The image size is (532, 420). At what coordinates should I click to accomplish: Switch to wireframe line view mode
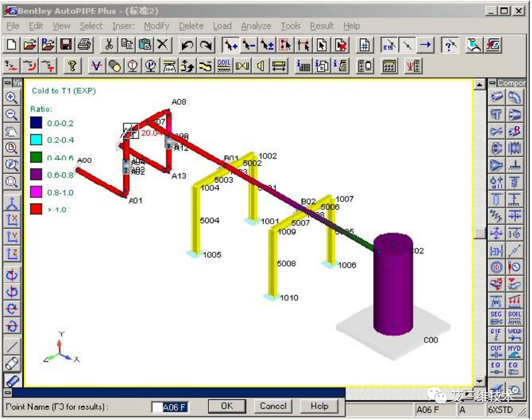coord(11,347)
